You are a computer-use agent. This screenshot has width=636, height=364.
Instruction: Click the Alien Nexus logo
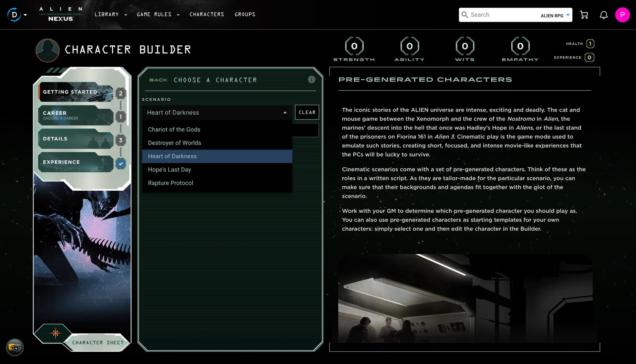[x=61, y=15]
